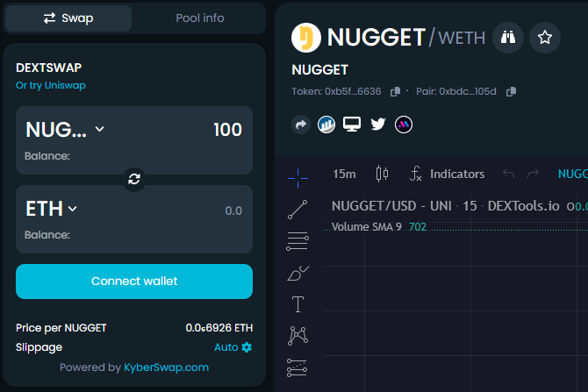Open the Pool info tab
Viewport: 588px width, 392px height.
(x=200, y=18)
